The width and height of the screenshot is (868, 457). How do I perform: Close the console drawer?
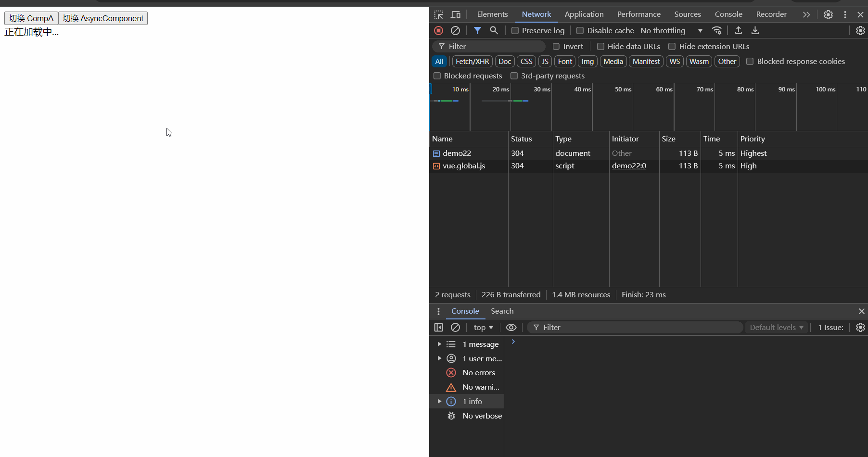coord(861,311)
